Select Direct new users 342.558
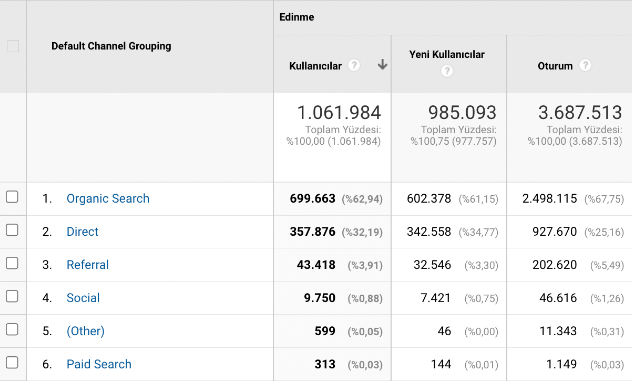Image resolution: width=632 pixels, height=385 pixels. [429, 231]
